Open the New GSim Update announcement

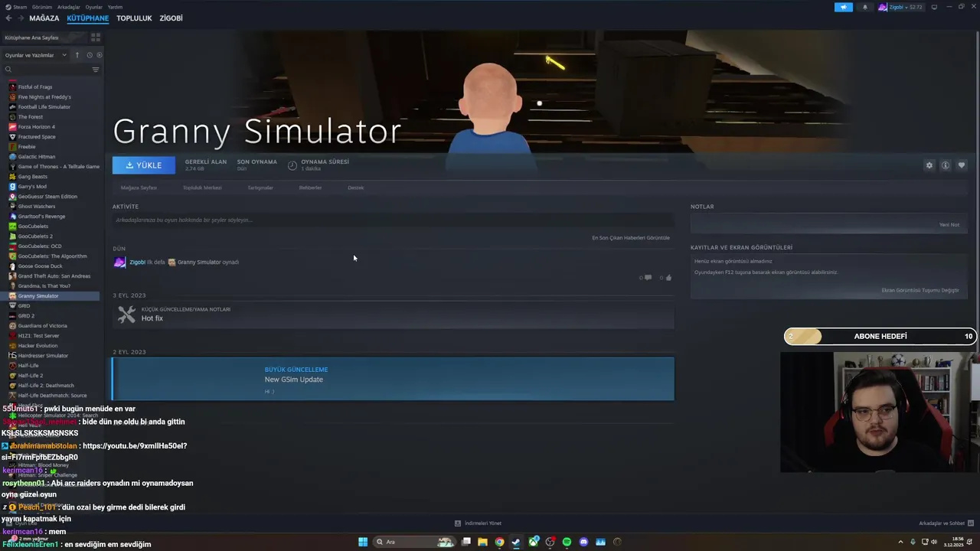(x=393, y=379)
